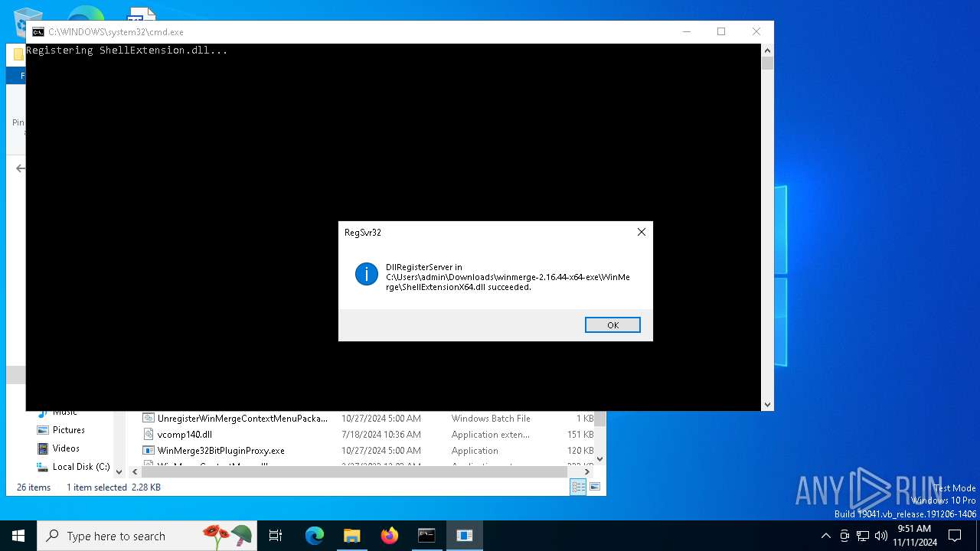Select WinMerge32BitPluginProxy.exe in the file list
Viewport: 980px width, 551px height.
click(220, 451)
